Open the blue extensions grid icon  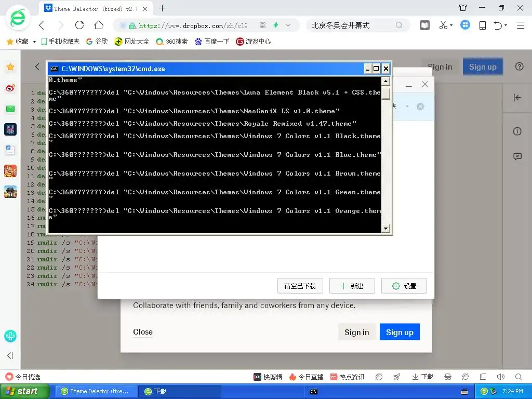(465, 25)
